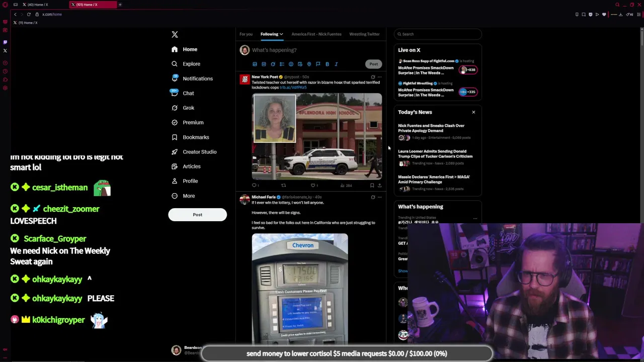Open browser snapshot capture tool
Viewport: 644px width, 362px height.
point(584,14)
